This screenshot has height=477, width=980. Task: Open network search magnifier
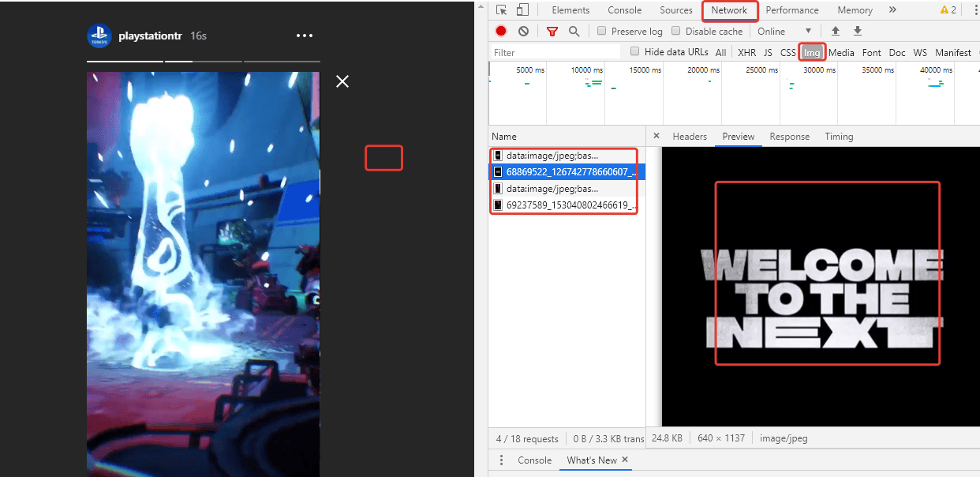coord(574,31)
